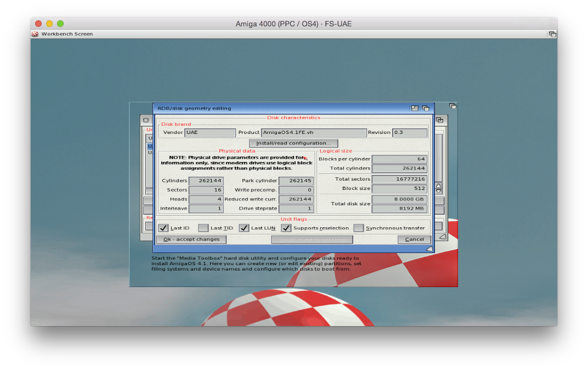Uncheck Supports reselection

(286, 228)
